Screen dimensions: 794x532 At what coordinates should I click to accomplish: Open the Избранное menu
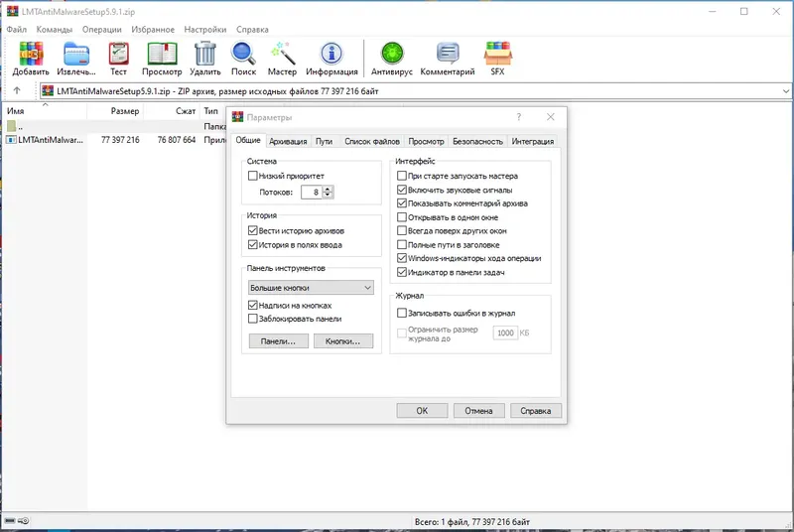pos(153,30)
